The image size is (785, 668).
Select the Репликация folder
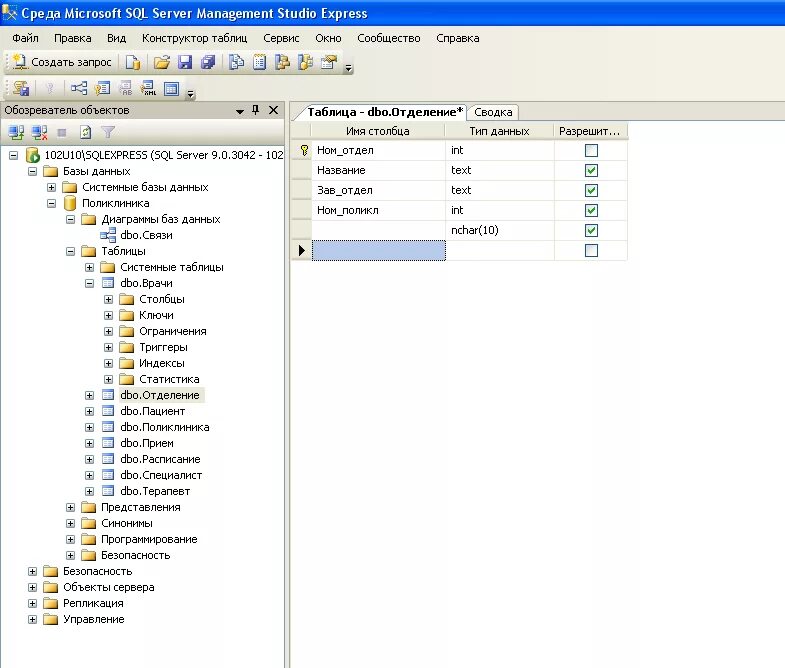tap(93, 603)
